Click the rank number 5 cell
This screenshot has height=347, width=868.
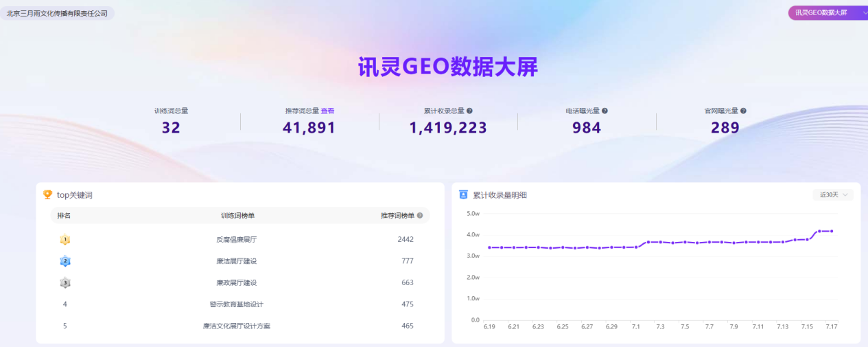point(64,326)
